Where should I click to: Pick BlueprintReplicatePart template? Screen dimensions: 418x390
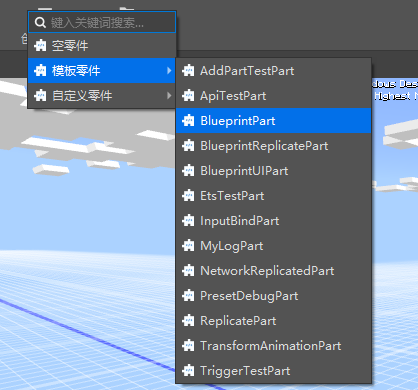tap(273, 146)
